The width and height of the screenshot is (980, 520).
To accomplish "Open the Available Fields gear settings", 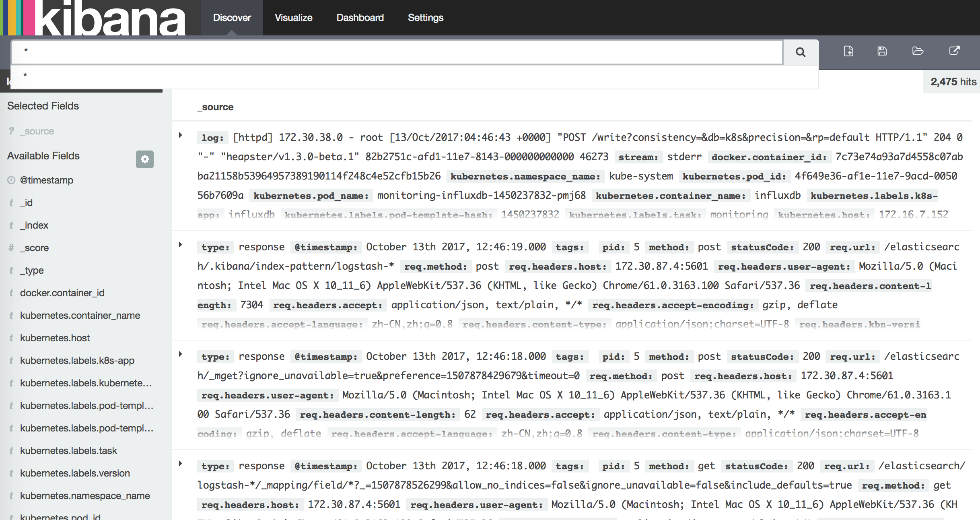I will [x=145, y=159].
